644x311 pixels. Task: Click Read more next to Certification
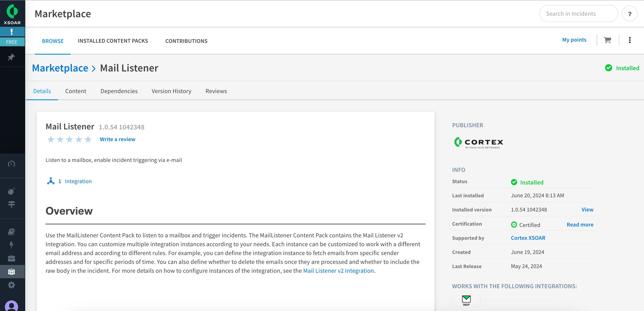click(x=580, y=225)
